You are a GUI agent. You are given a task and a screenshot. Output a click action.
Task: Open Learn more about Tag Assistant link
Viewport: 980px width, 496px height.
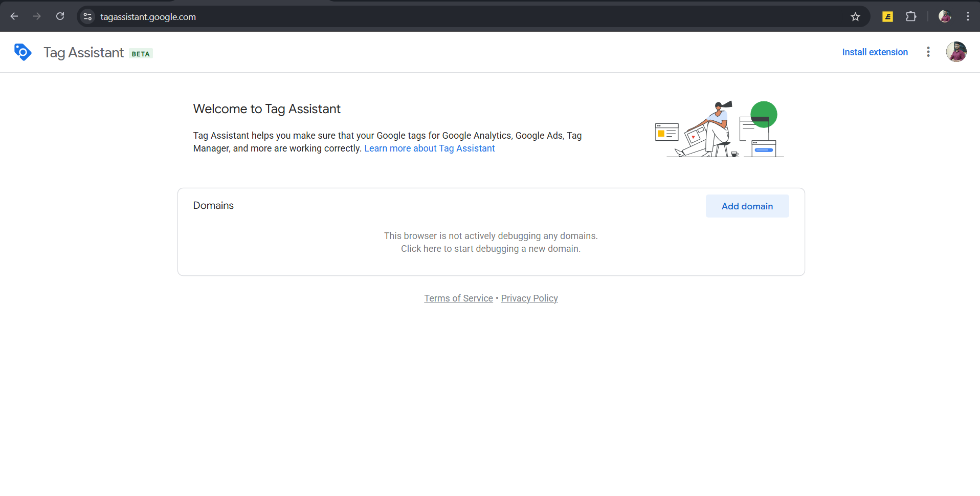click(429, 148)
